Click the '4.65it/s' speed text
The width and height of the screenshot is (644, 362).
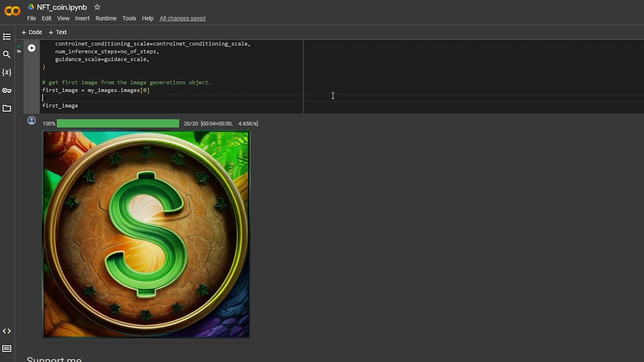point(248,123)
